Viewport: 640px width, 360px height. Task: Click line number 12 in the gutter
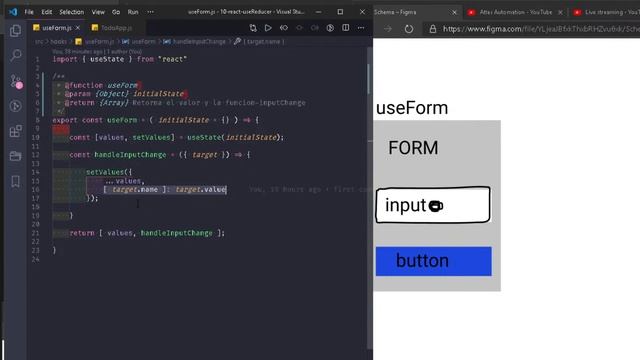tap(36, 155)
